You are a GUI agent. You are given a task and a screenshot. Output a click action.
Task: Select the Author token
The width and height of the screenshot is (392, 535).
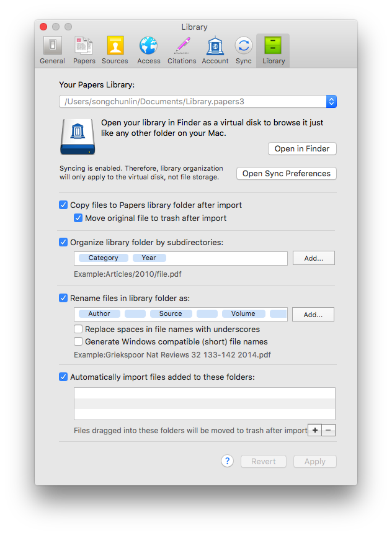click(99, 313)
